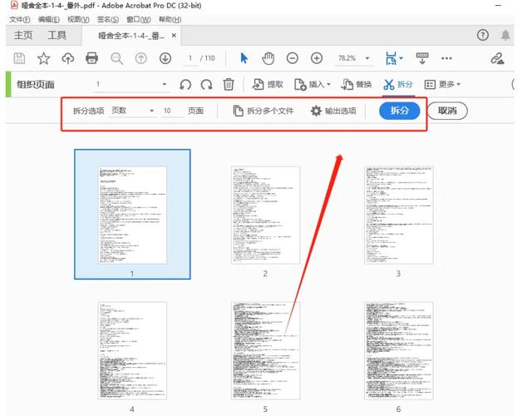Open the page range dropdown showing 1
532x416 pixels.
131,84
